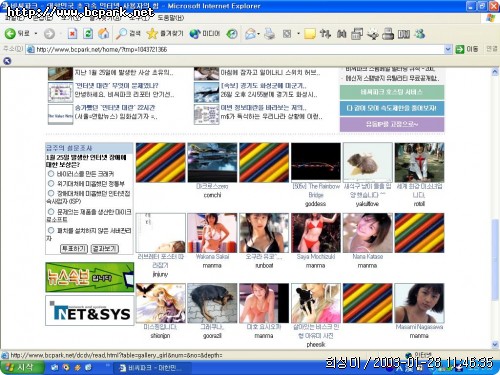Print the page with the printer icon
This screenshot has height=375, width=500.
(269, 34)
